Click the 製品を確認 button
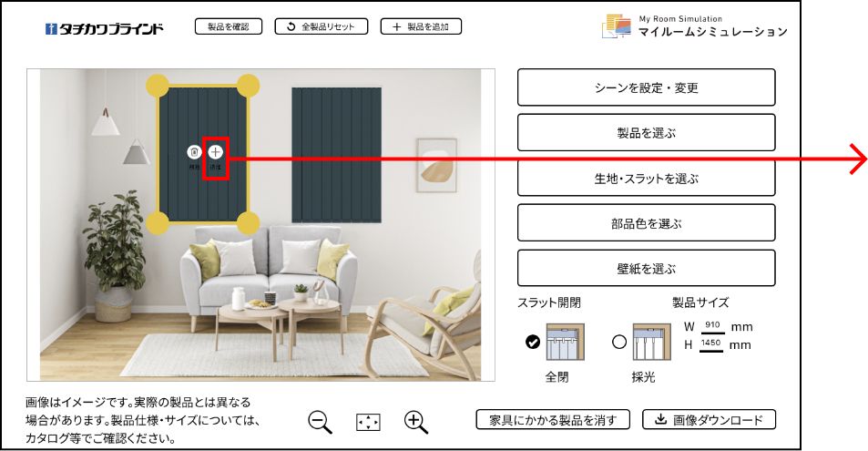Screen dimensions: 868x451 click(228, 26)
